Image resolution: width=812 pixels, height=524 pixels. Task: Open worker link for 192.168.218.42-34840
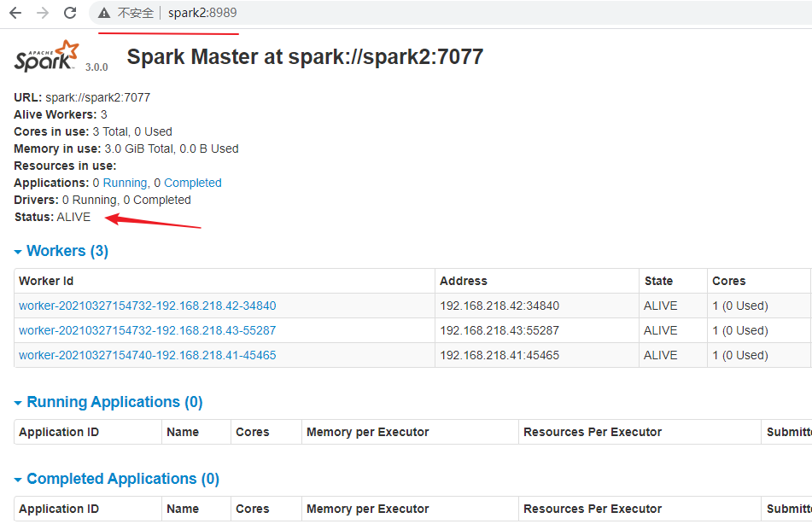[x=147, y=306]
